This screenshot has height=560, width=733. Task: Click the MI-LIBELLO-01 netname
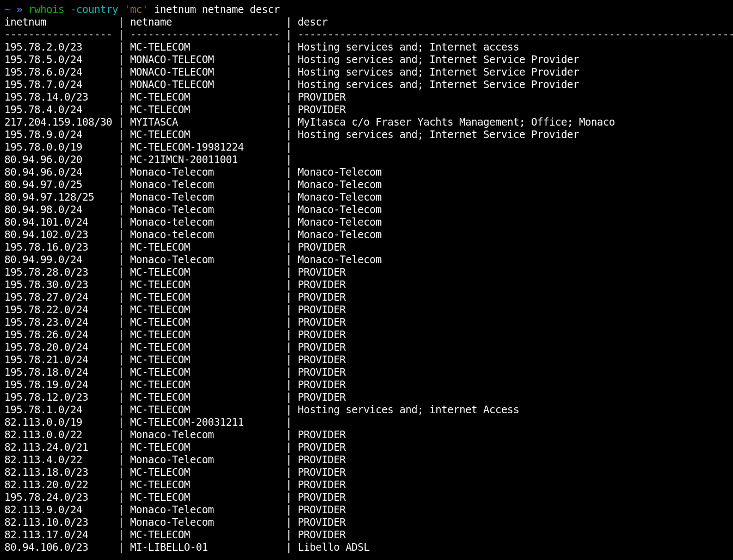169,547
